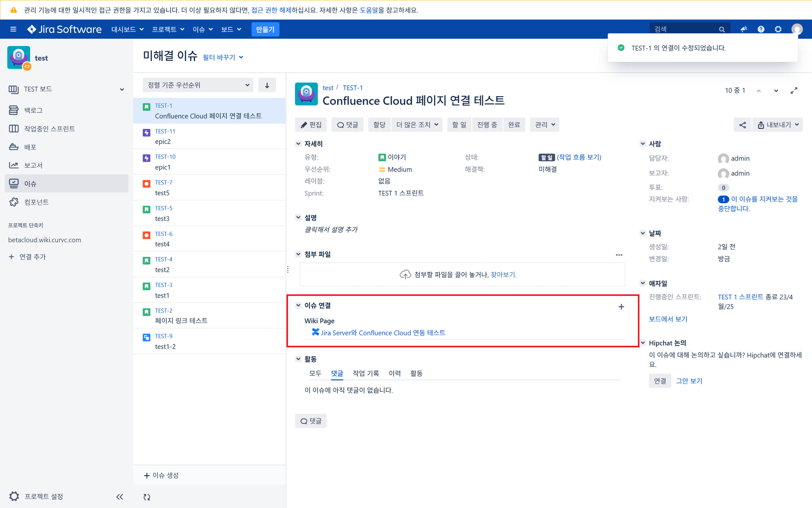This screenshot has width=812, height=508.
Task: Open the help question mark icon
Action: (761, 29)
